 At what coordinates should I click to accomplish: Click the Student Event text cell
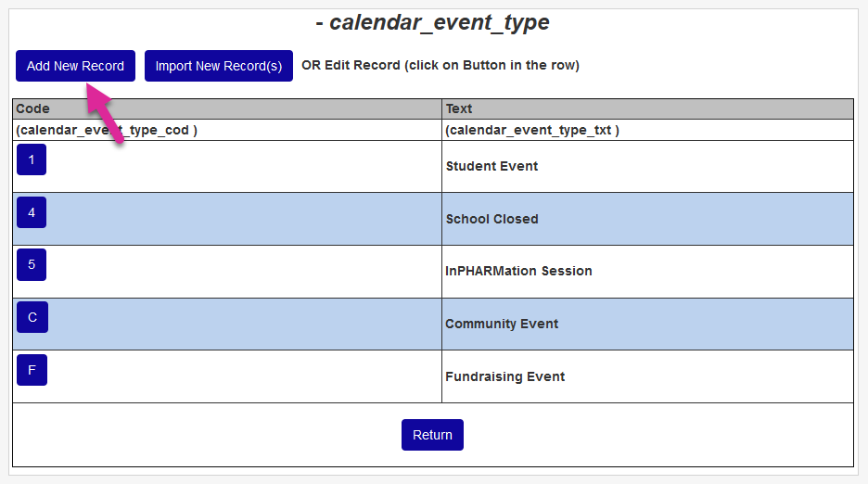(491, 166)
